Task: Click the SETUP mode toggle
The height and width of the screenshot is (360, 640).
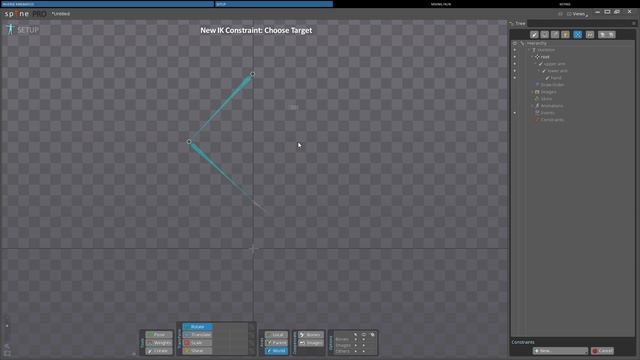Action: click(23, 30)
